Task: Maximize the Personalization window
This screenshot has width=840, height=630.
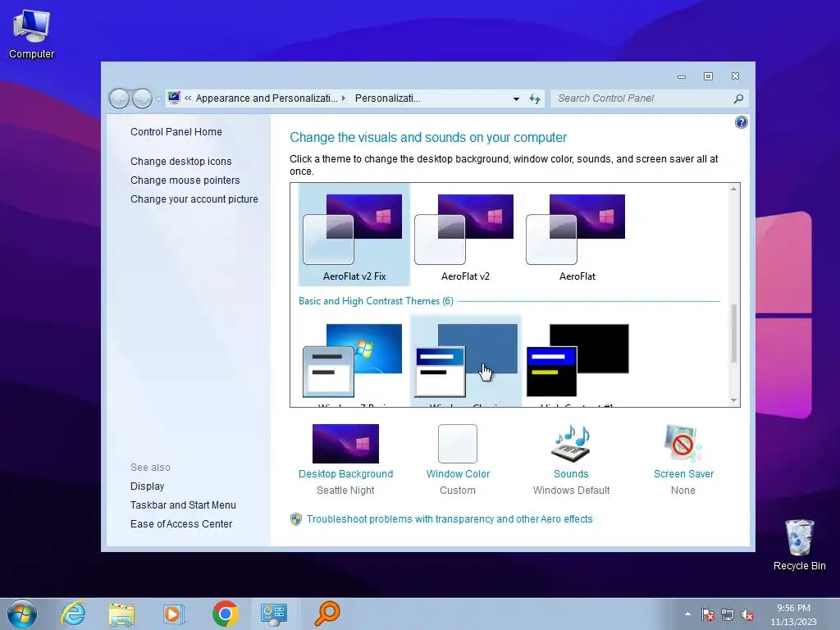Action: click(x=708, y=76)
